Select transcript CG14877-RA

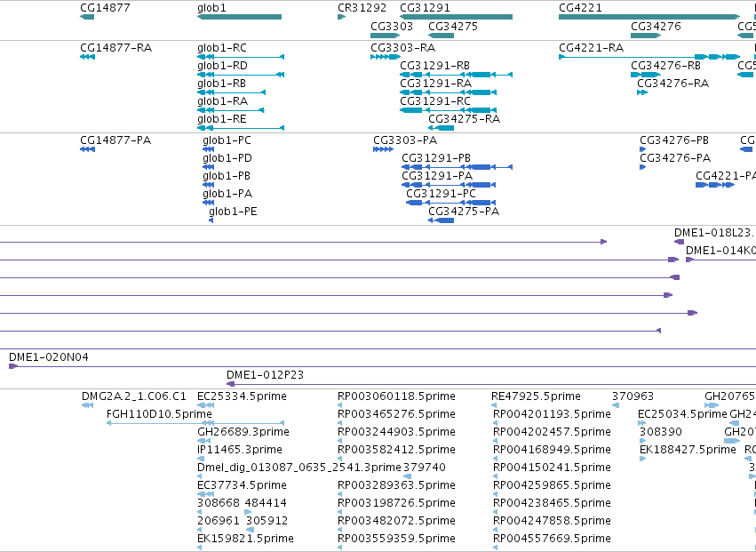pos(87,57)
